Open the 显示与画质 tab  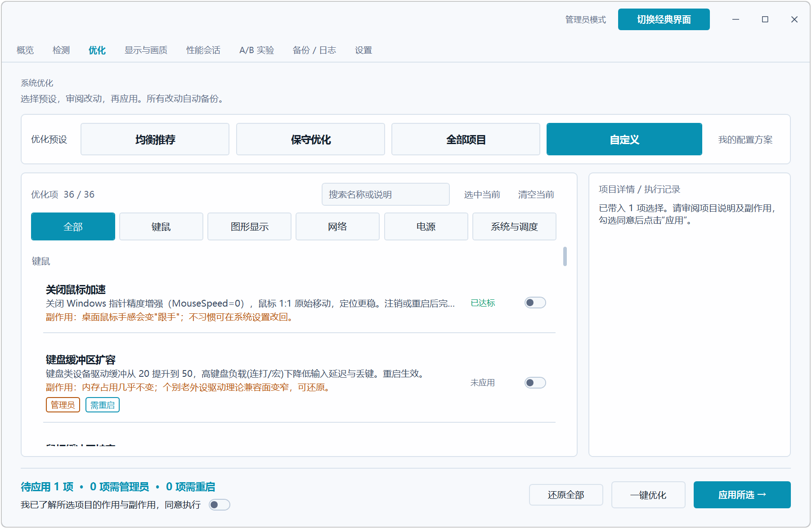[x=146, y=50]
